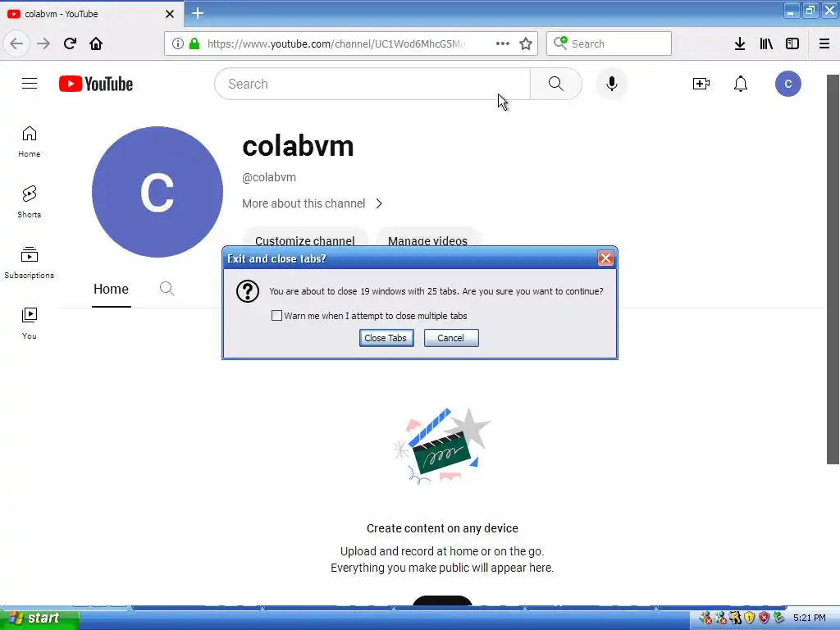Open Shorts in the sidebar
Viewport: 840px width, 630px height.
click(x=29, y=202)
